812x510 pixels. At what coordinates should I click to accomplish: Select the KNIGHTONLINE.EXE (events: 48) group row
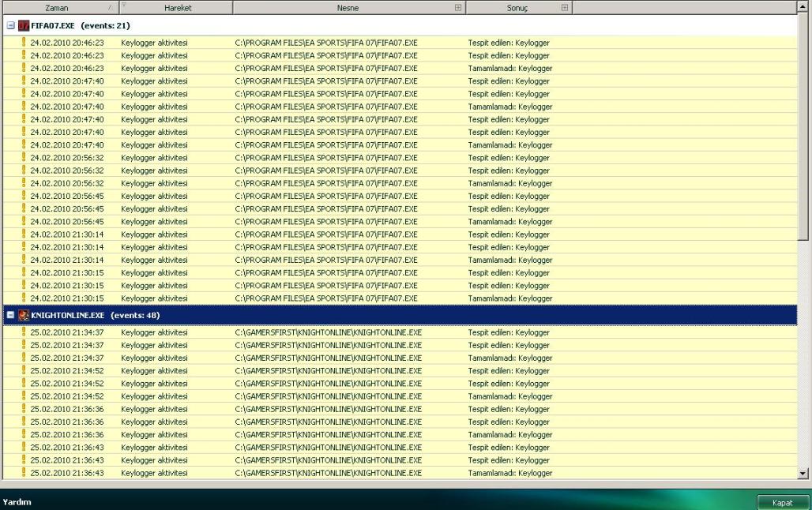coord(395,315)
